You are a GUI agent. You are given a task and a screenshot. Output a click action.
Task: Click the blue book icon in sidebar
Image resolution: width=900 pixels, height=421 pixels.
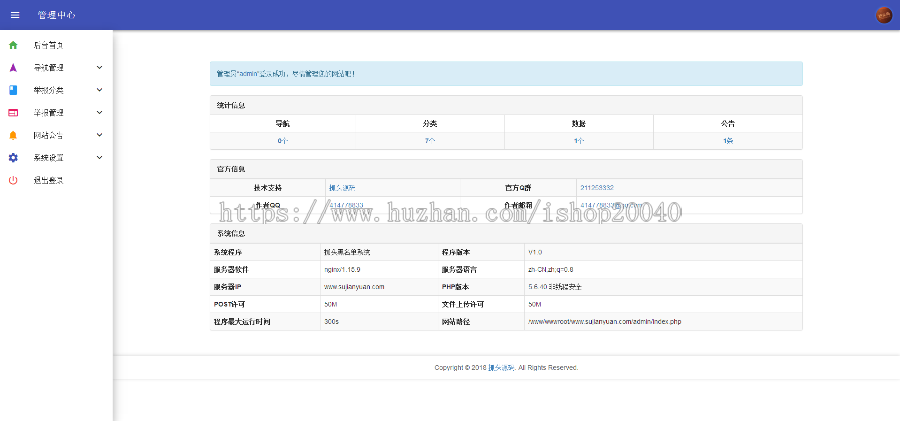(x=13, y=90)
